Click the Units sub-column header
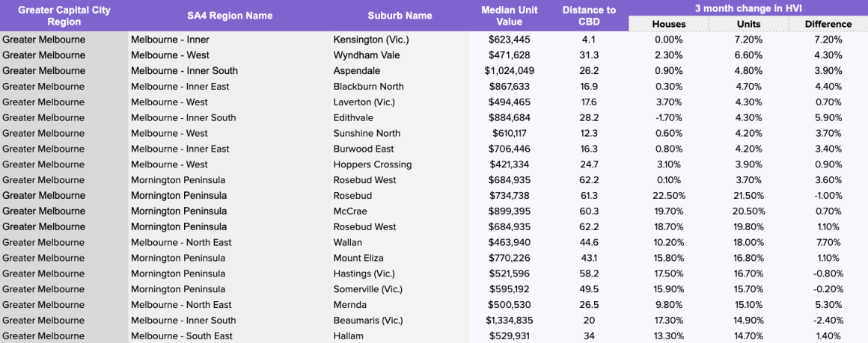This screenshot has height=343, width=868. pos(748,24)
